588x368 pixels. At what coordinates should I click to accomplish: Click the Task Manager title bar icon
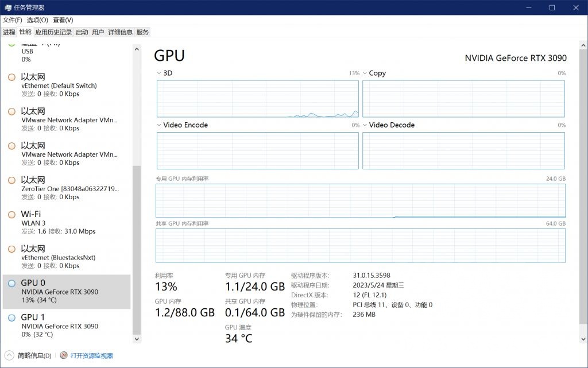tap(7, 7)
